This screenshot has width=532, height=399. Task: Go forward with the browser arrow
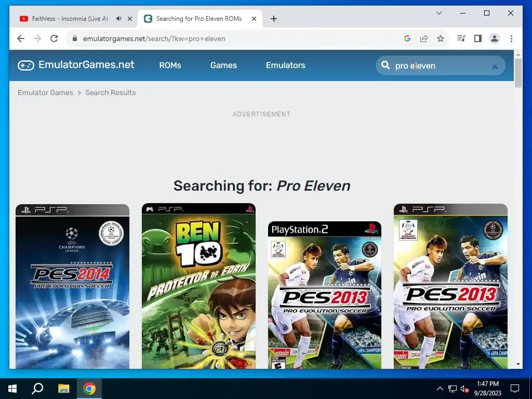click(x=37, y=38)
